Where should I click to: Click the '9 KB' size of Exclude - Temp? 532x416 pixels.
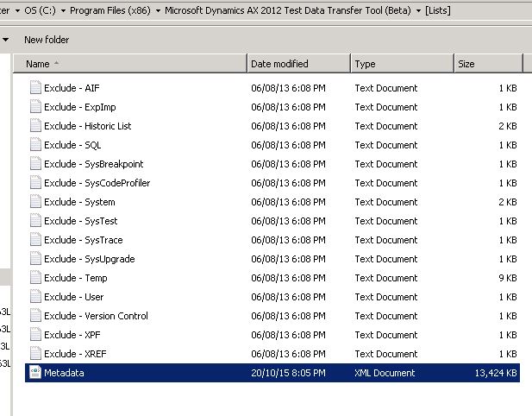point(508,278)
